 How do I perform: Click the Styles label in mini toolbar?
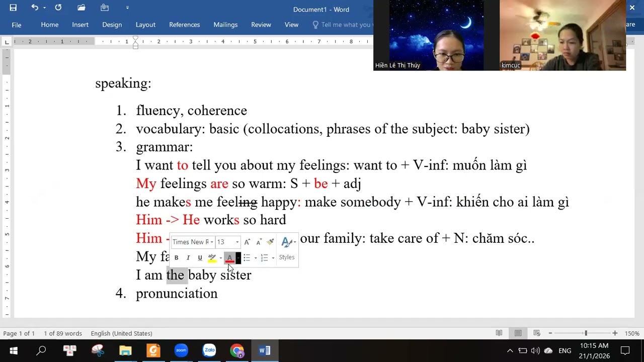(287, 257)
